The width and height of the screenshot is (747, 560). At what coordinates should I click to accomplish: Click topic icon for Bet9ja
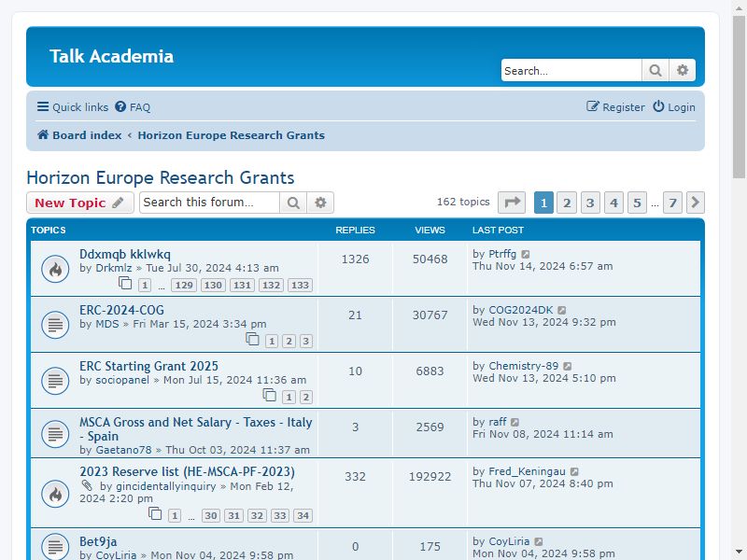point(55,547)
